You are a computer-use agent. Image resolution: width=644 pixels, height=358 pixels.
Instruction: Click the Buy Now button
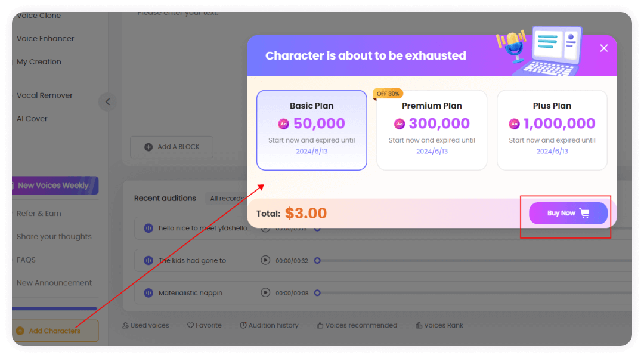[x=568, y=213]
